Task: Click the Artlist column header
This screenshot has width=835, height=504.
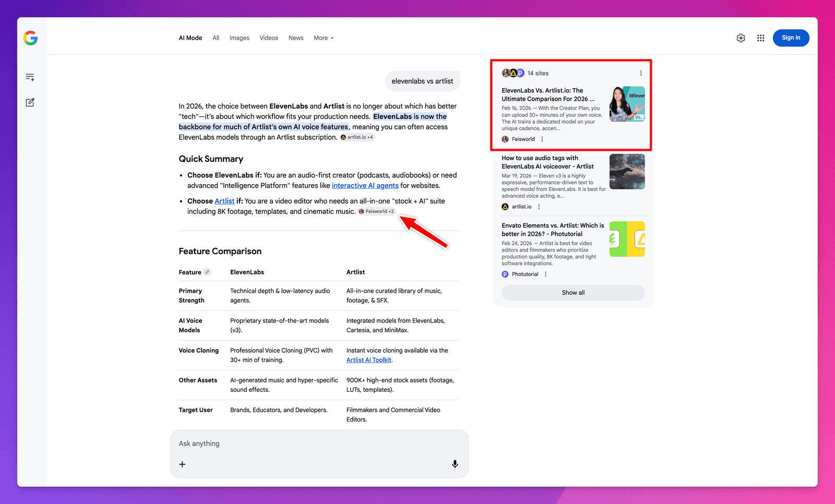Action: tap(355, 272)
